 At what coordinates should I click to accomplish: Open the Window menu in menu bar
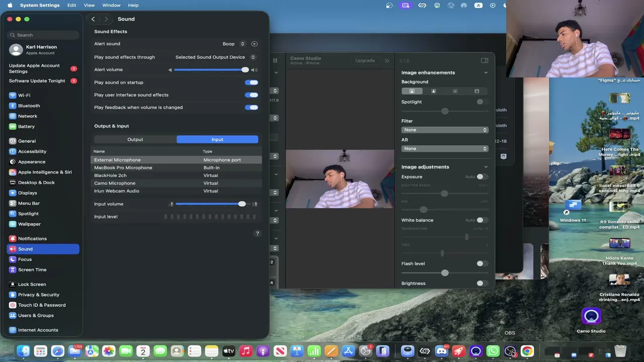point(111,5)
